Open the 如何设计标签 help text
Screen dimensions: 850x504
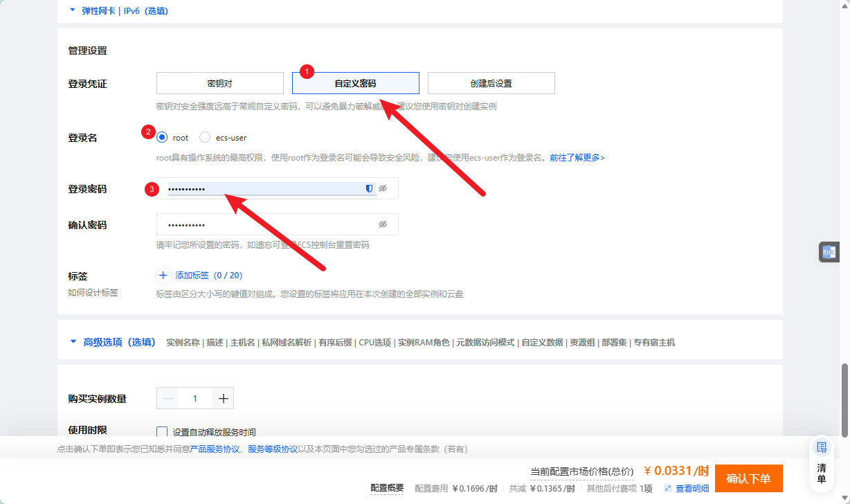tap(93, 293)
